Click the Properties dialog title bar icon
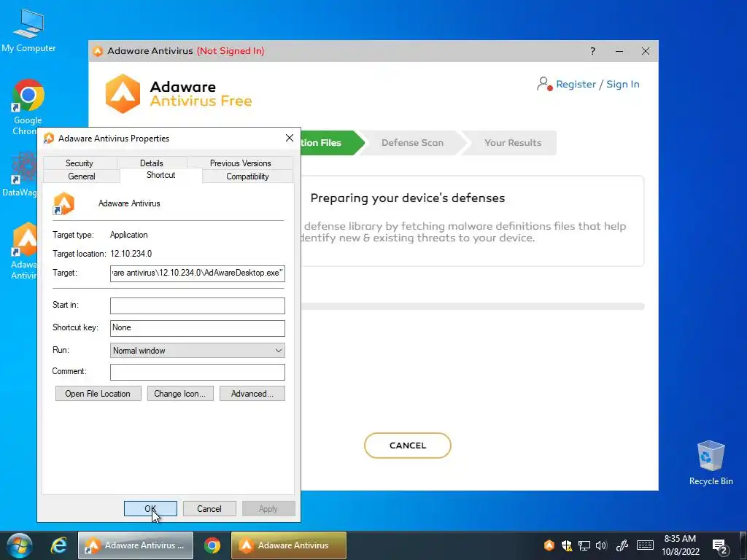This screenshot has height=560, width=747. pyautogui.click(x=49, y=138)
